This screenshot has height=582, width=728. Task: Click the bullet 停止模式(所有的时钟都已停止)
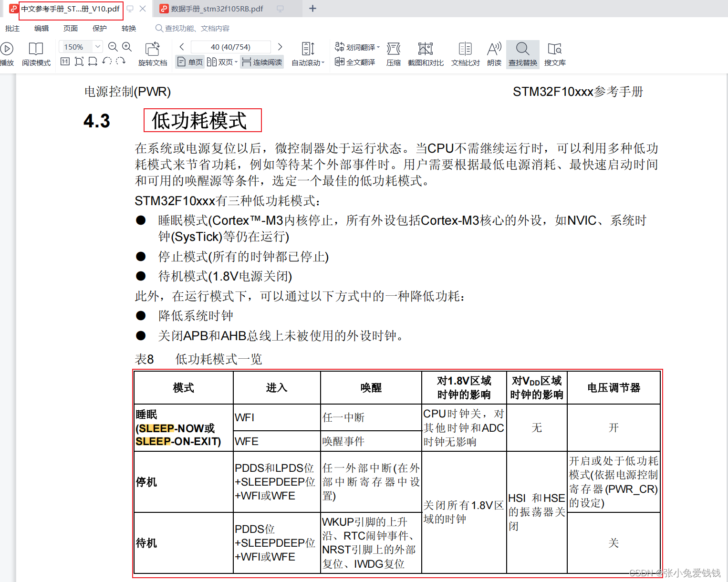coord(243,257)
